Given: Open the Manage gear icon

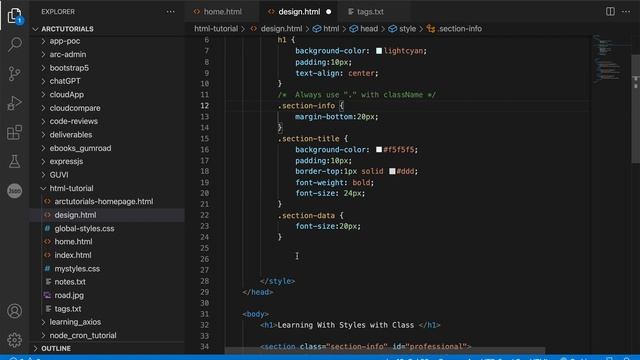Looking at the screenshot, I should tap(15, 340).
